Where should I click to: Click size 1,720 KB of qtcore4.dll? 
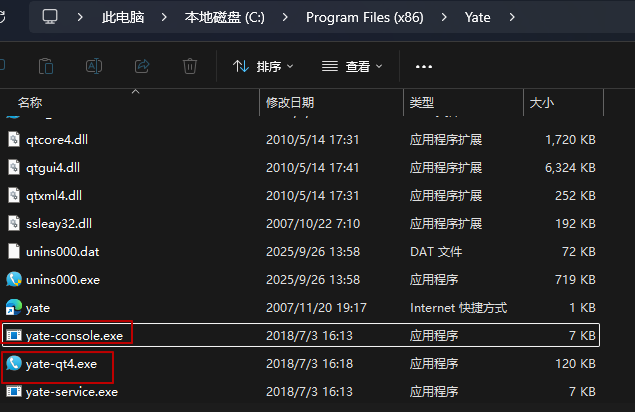(x=570, y=140)
